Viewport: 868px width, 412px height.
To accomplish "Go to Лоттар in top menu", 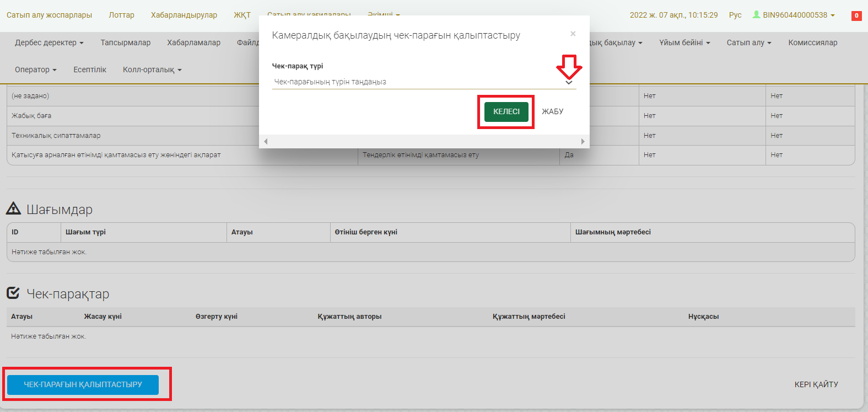I will click(x=121, y=15).
